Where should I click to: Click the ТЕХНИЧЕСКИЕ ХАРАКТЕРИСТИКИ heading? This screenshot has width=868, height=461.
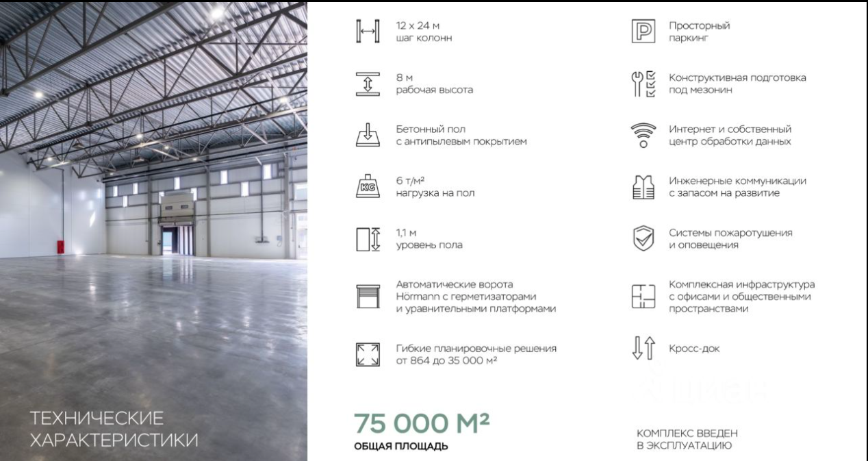point(114,429)
